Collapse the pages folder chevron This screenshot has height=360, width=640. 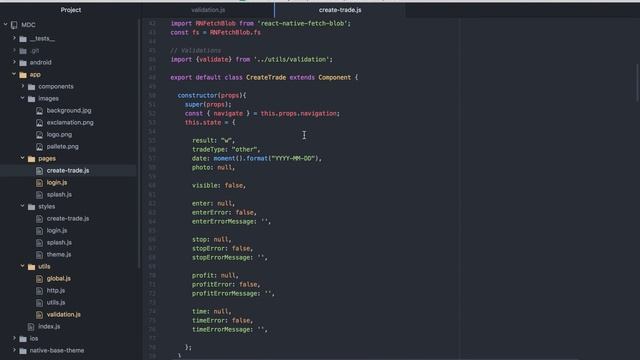[x=23, y=158]
